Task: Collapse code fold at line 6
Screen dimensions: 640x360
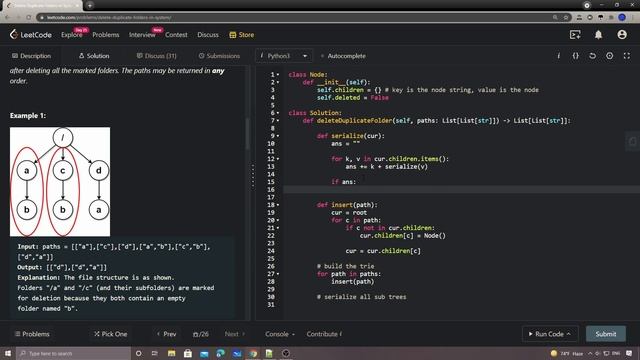Action: coord(278,113)
